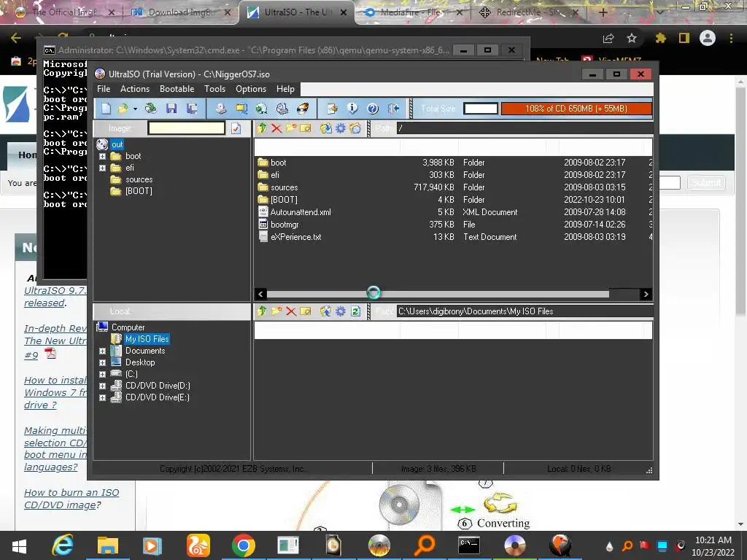Screen dimensions: 747x560
Task: Click the Windows Start button
Action: (x=19, y=545)
